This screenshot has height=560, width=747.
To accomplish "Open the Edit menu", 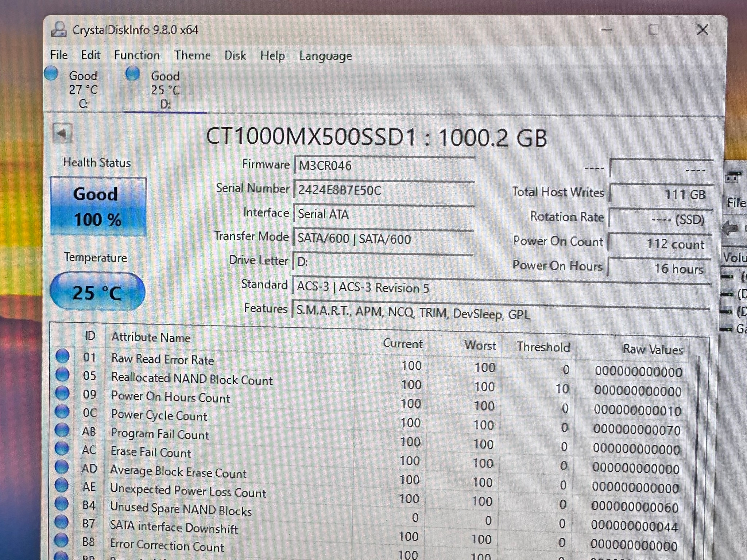I will pyautogui.click(x=90, y=55).
